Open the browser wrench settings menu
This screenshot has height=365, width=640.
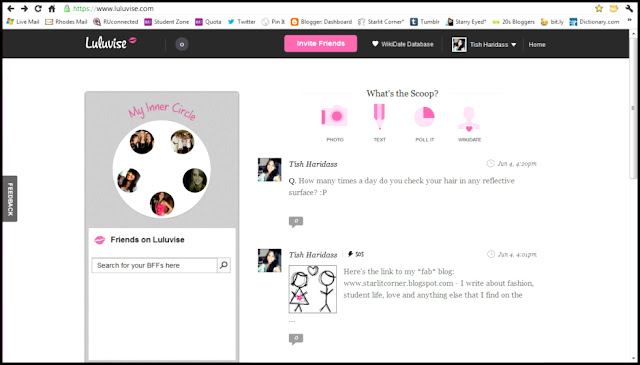tap(629, 9)
